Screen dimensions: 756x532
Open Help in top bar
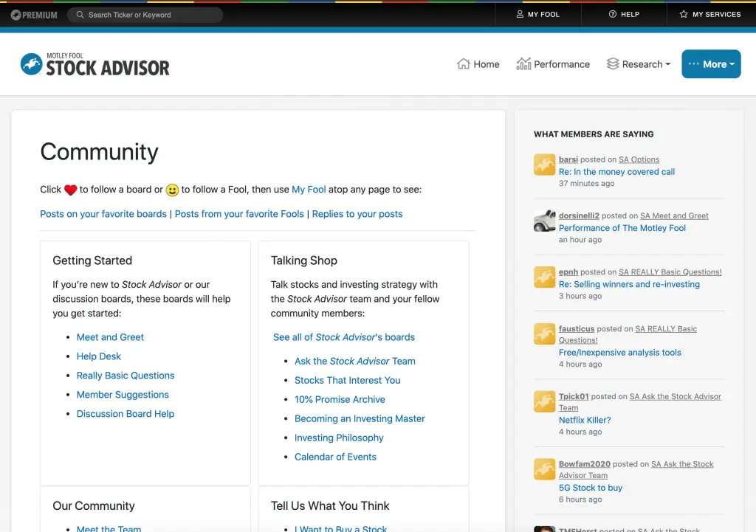tap(624, 15)
